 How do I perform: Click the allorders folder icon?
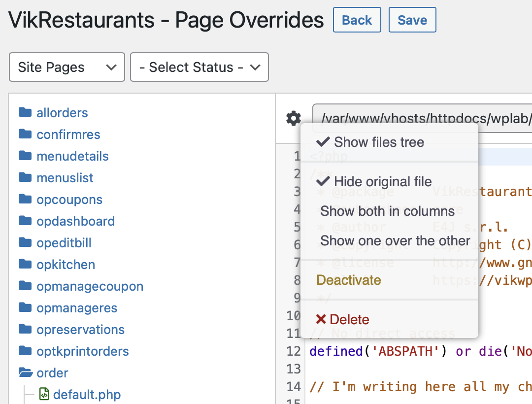tap(25, 112)
